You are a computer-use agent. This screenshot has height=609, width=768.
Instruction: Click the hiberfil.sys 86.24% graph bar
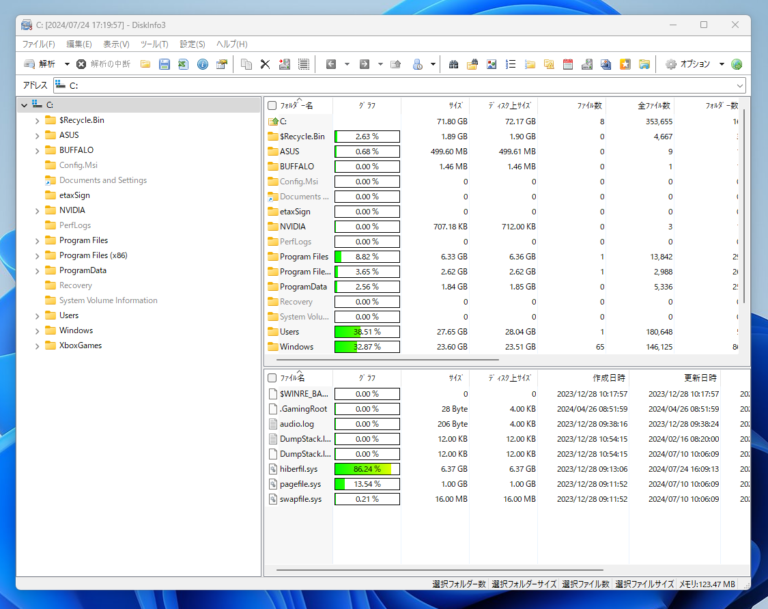(x=366, y=468)
